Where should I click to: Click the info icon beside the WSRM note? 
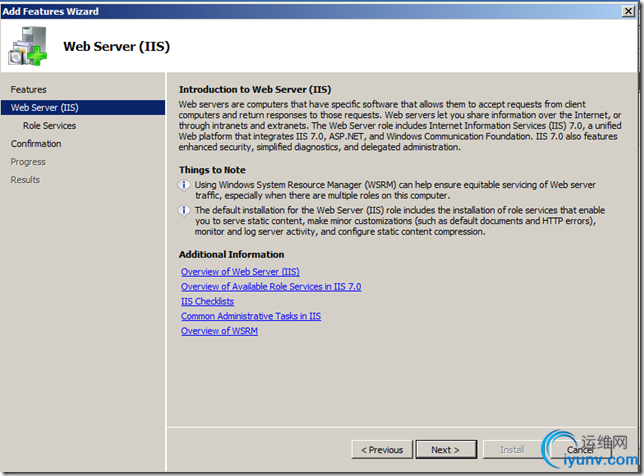pyautogui.click(x=184, y=185)
